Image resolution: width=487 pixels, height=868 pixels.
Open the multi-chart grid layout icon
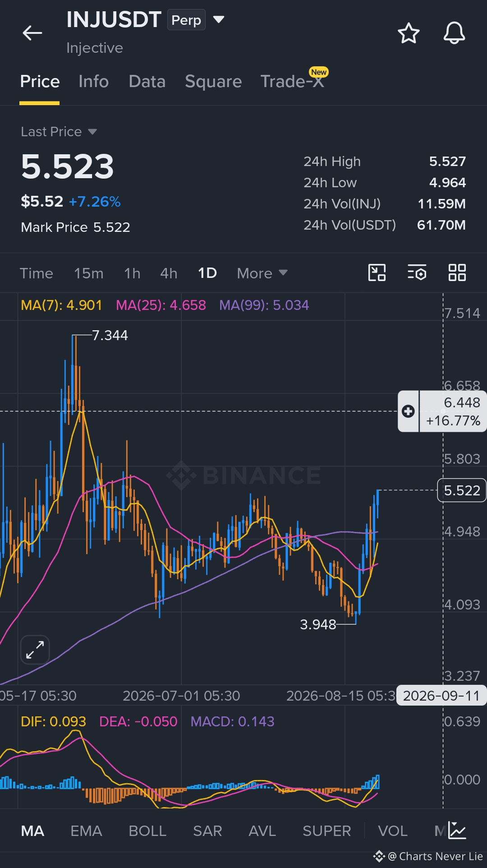[457, 272]
